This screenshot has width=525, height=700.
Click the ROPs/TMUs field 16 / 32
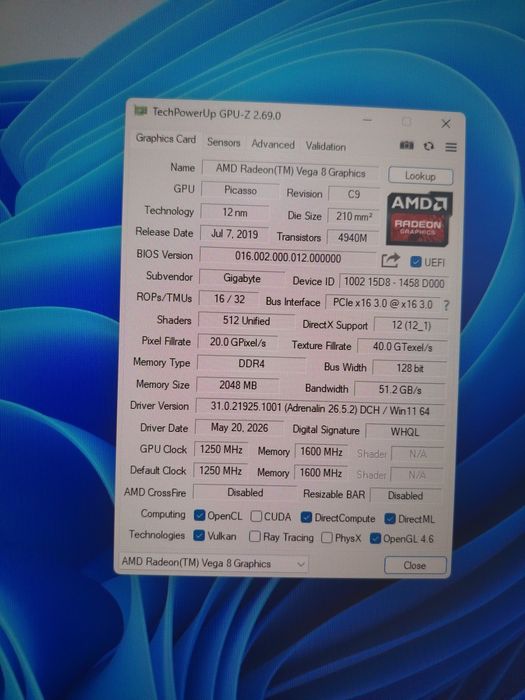tap(229, 299)
